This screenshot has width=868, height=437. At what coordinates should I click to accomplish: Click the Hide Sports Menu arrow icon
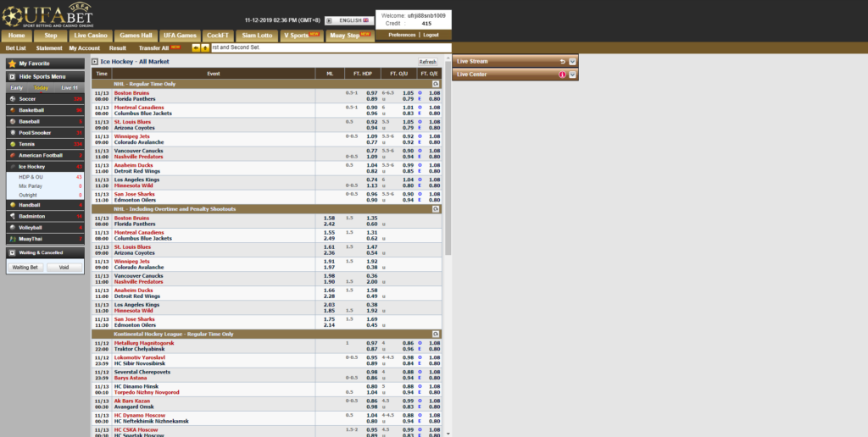(x=12, y=77)
